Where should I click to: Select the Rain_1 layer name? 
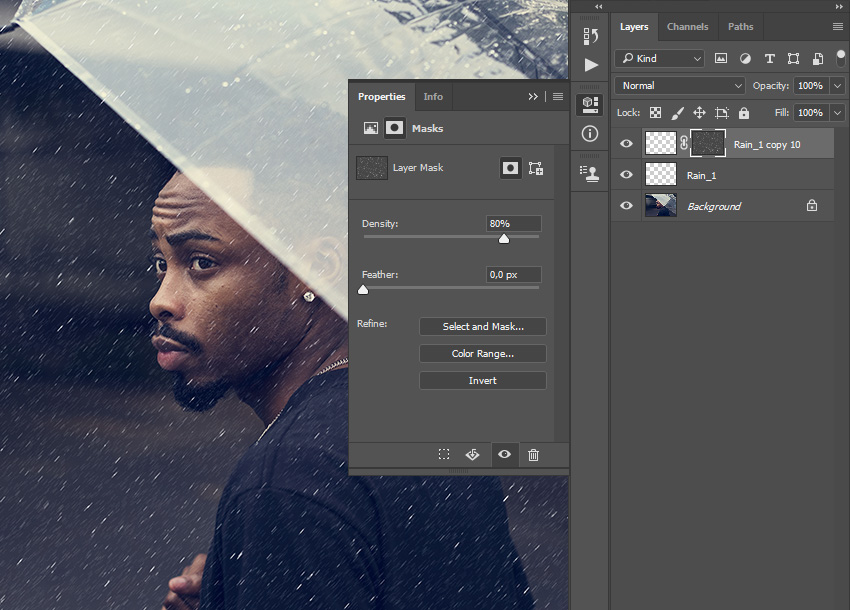701,176
